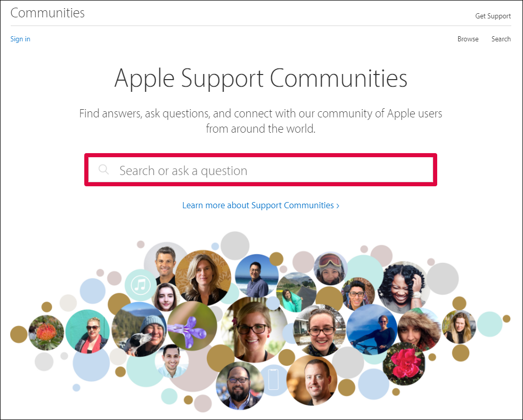Click the woman in teal hoodie on road photo
523x420 pixels.
click(296, 292)
